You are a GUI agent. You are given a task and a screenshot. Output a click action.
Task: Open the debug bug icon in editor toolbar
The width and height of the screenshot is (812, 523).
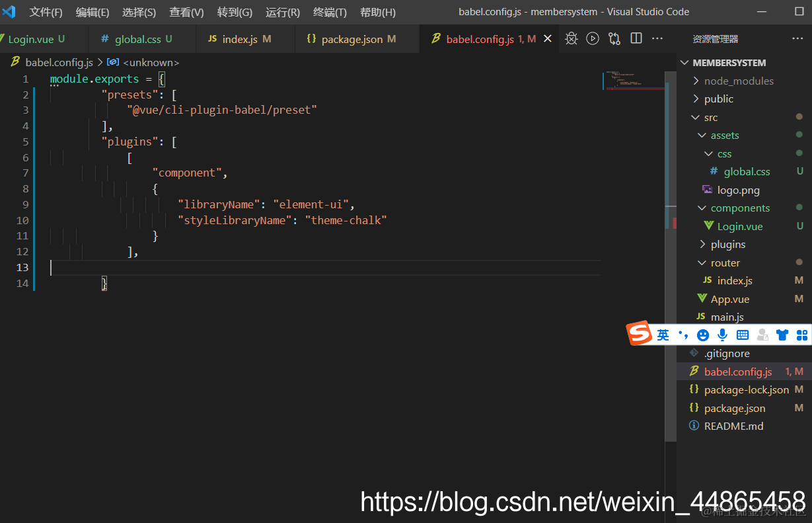pos(572,38)
